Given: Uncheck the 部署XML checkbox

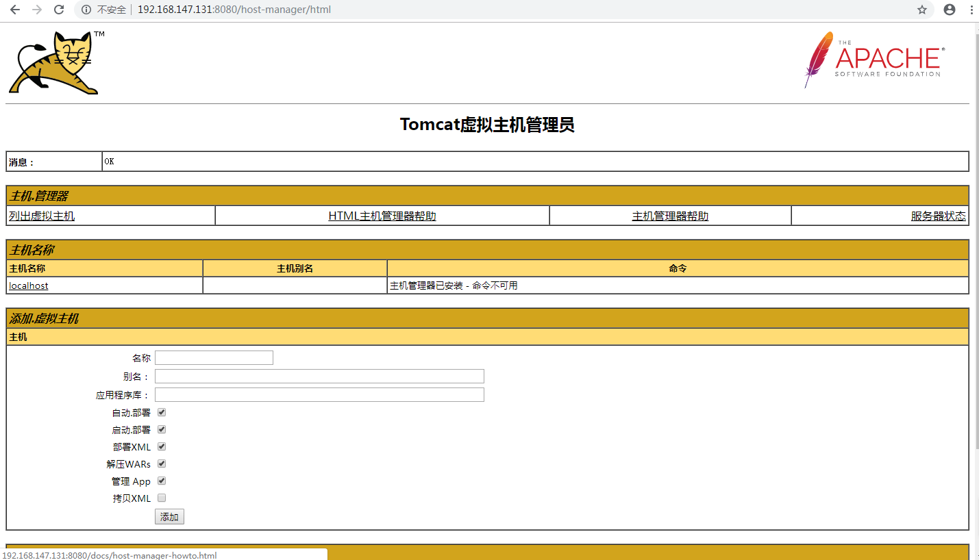Looking at the screenshot, I should tap(162, 446).
